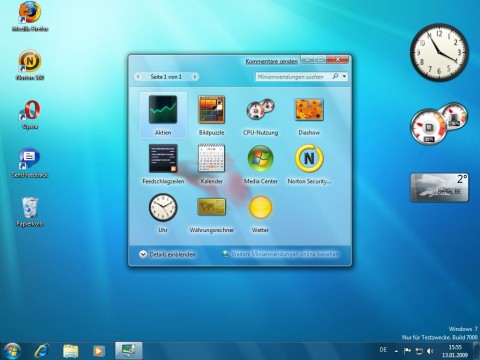Launch Internet Explorer from taskbar
The image size is (480, 360).
pos(42,351)
